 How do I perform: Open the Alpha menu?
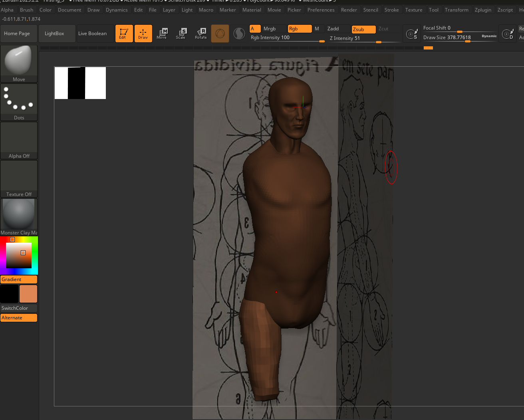pyautogui.click(x=7, y=10)
